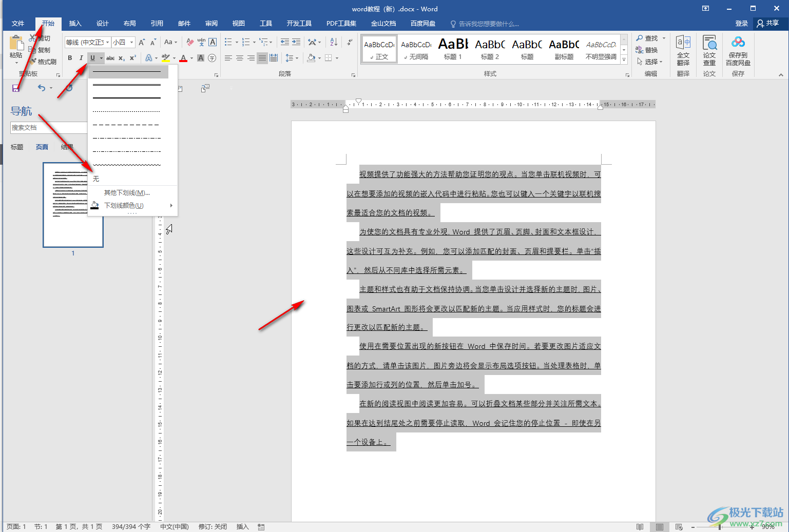Viewport: 789px width, 532px height.
Task: Click the read mode view icon
Action: click(x=640, y=527)
